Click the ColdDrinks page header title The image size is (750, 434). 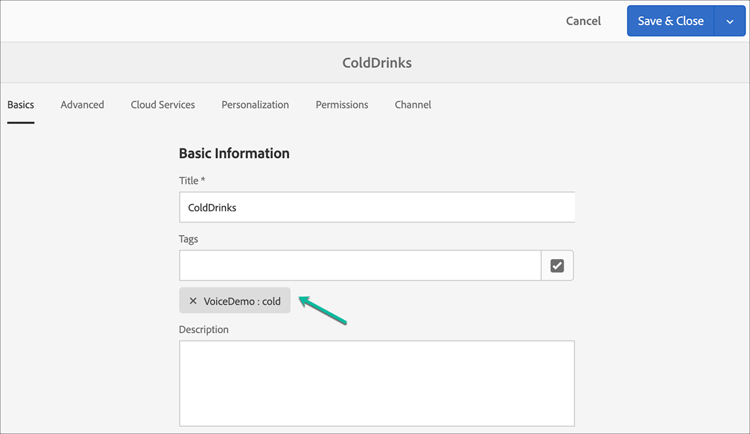coord(376,62)
